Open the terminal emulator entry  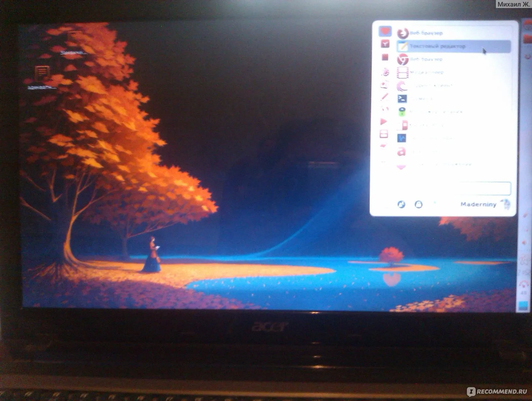[453, 99]
